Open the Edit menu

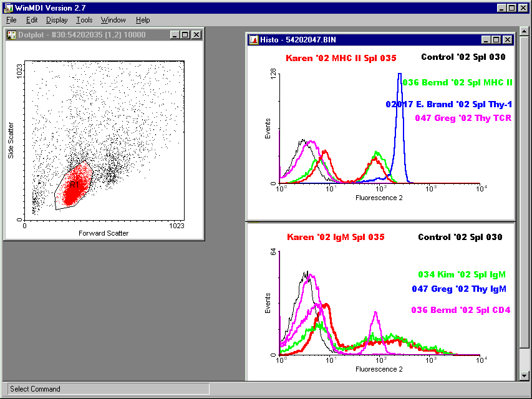click(x=32, y=20)
